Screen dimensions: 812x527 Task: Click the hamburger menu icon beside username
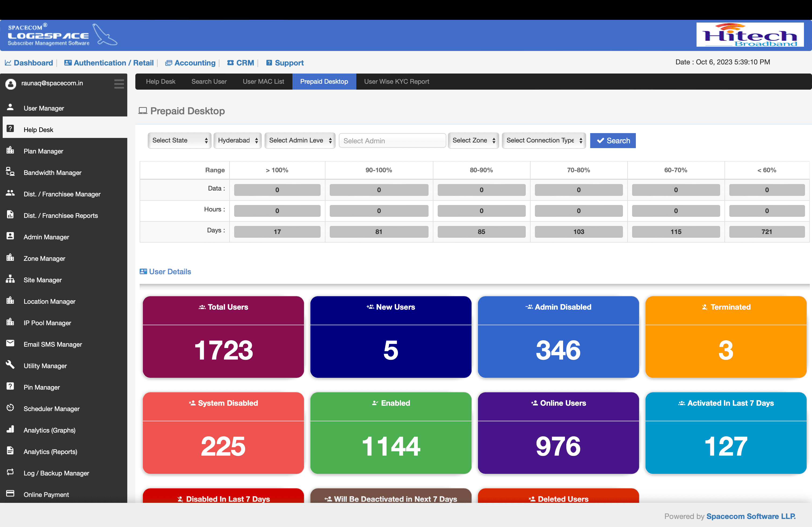pyautogui.click(x=119, y=83)
